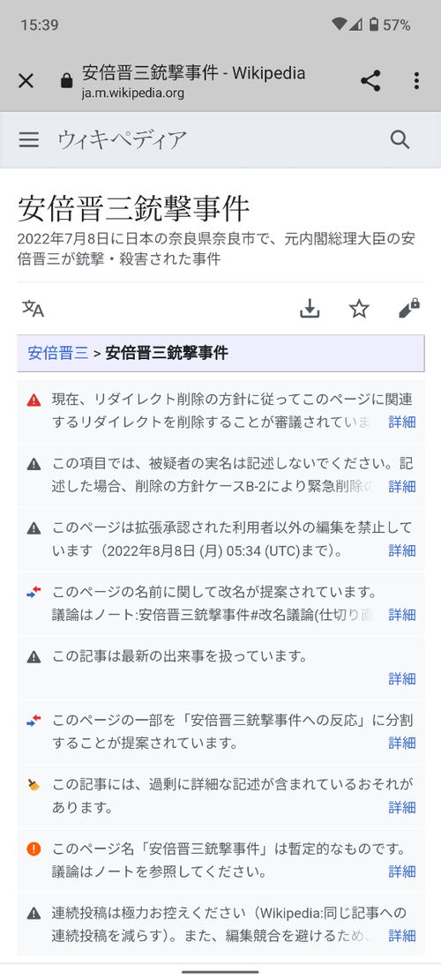Image resolution: width=441 pixels, height=980 pixels.
Task: Download the page via download icon
Action: tap(310, 308)
